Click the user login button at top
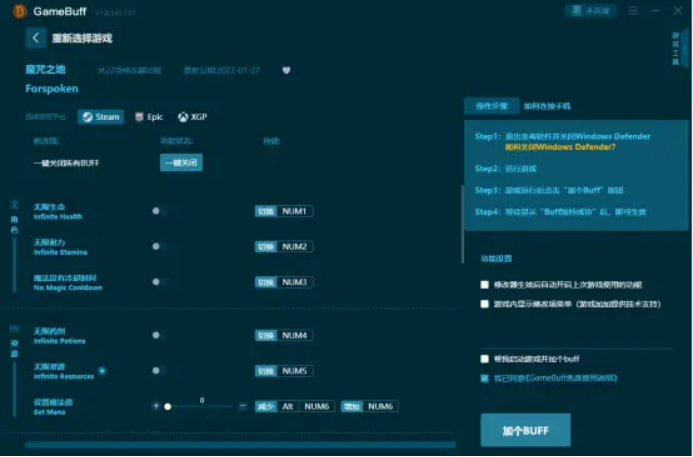Image resolution: width=693 pixels, height=457 pixels. [x=590, y=11]
